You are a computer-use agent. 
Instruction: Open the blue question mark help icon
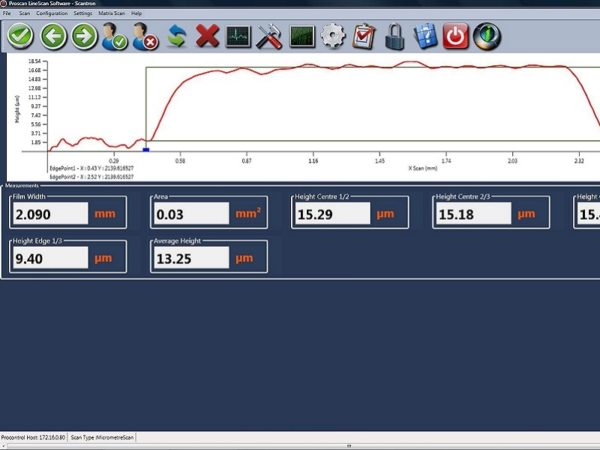point(425,37)
